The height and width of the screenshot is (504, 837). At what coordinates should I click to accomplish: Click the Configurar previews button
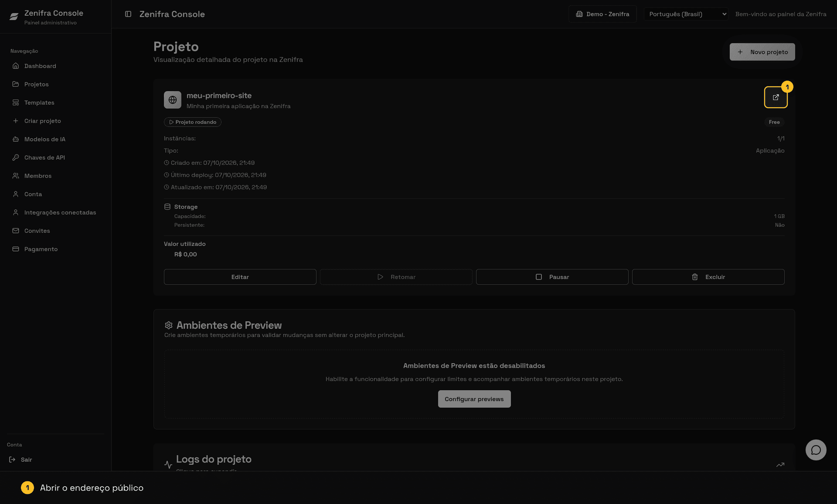(x=474, y=399)
